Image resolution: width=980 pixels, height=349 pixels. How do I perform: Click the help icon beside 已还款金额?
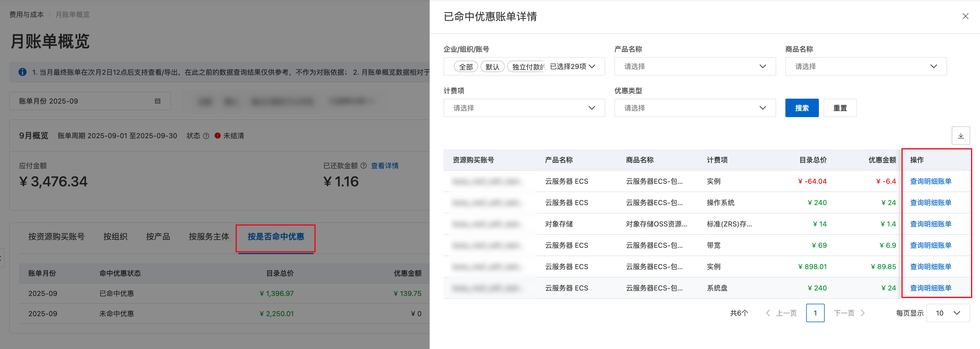point(364,166)
